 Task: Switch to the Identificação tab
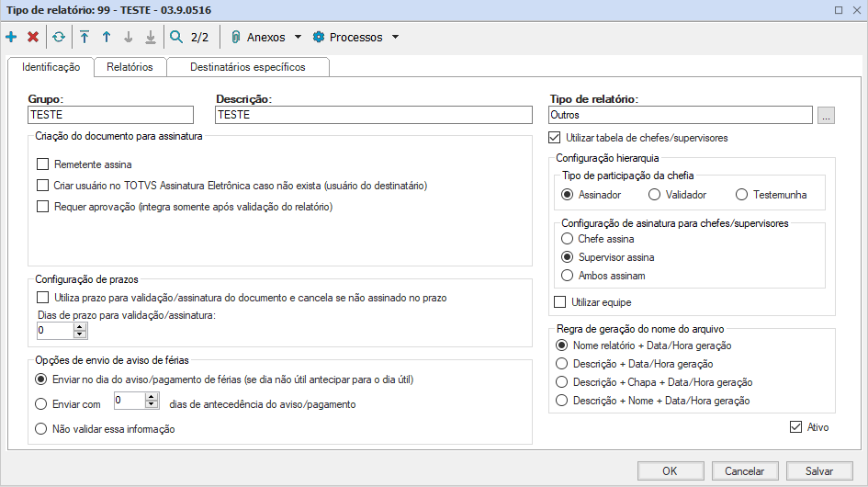pyautogui.click(x=51, y=67)
